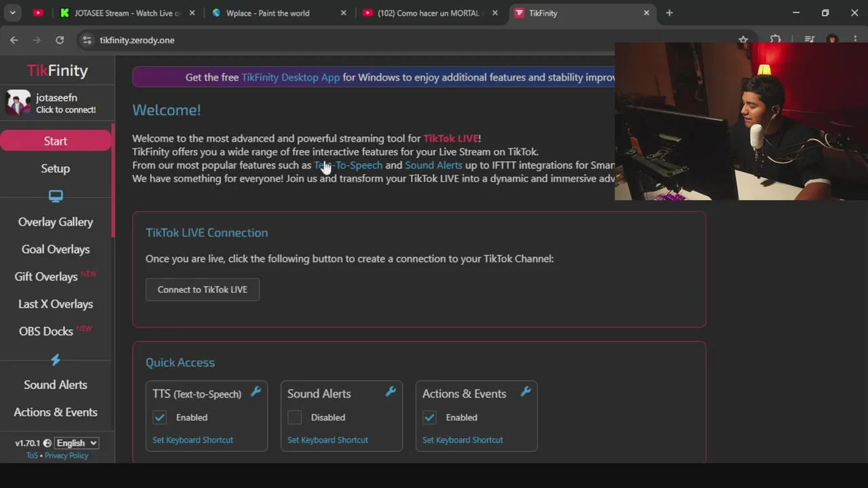Set Keyboard Shortcut for TTS

click(x=193, y=440)
